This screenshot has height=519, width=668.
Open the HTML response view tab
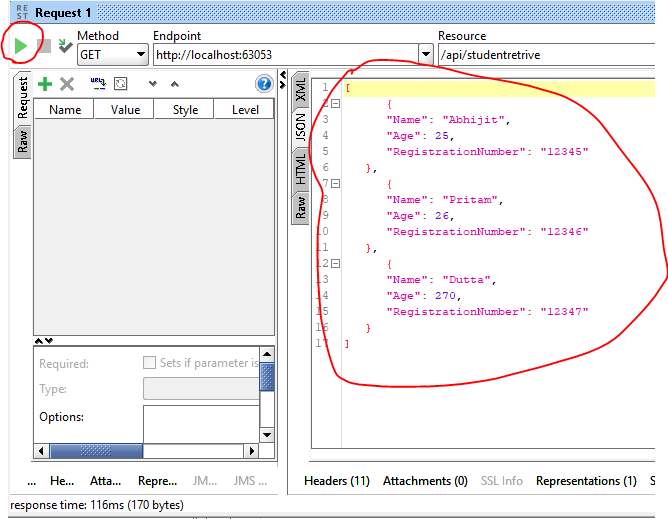pyautogui.click(x=301, y=169)
